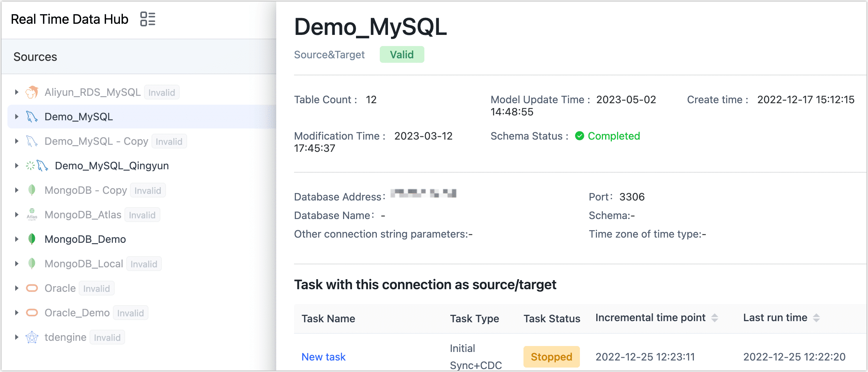Click the Source&Target label
The image size is (868, 372).
pos(329,55)
